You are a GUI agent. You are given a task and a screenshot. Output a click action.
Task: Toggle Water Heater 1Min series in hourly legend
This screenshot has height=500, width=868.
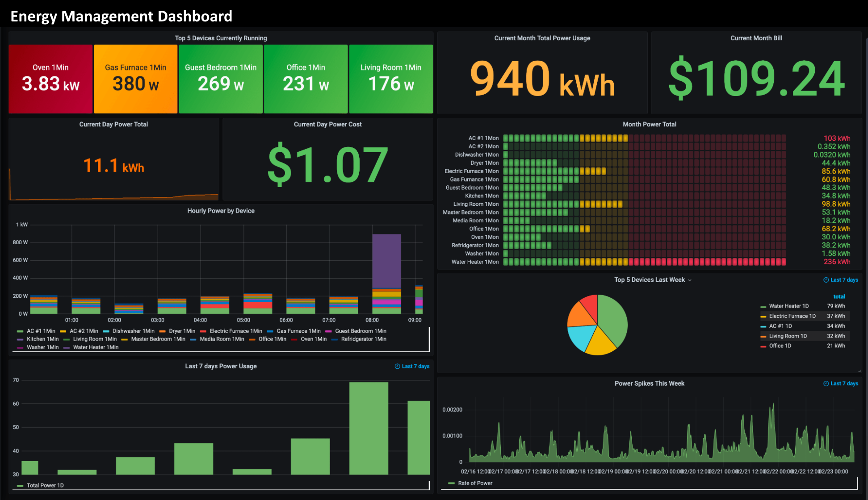coord(96,347)
